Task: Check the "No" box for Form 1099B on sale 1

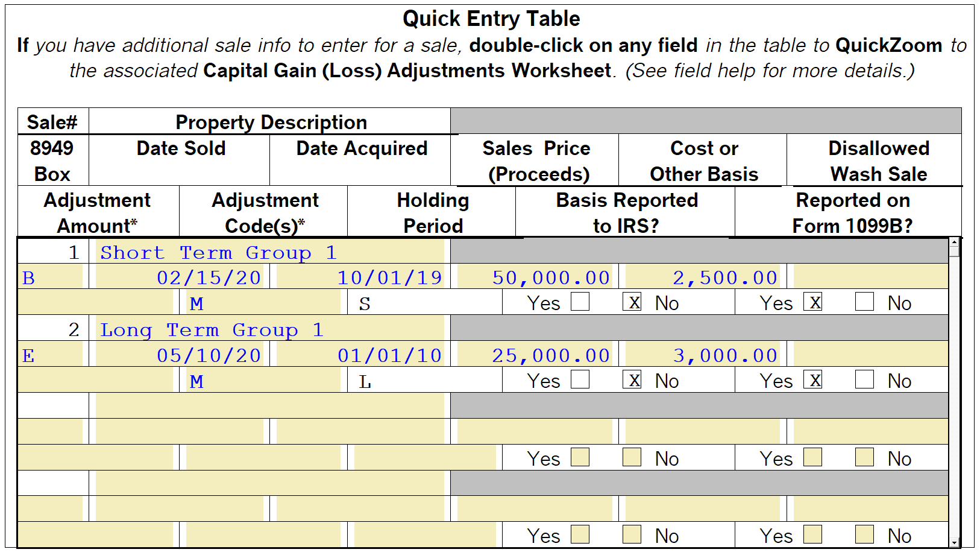Action: click(x=864, y=302)
